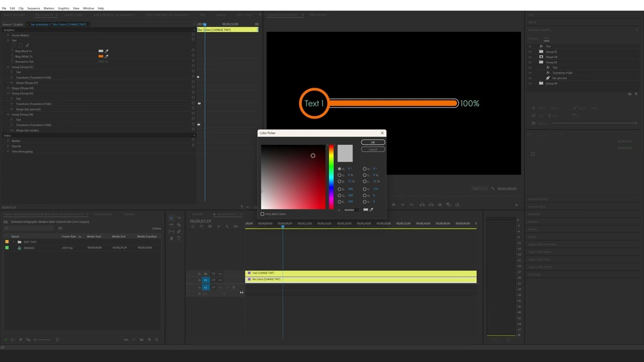Open the Graphics menu
The height and width of the screenshot is (362, 644).
(63, 9)
